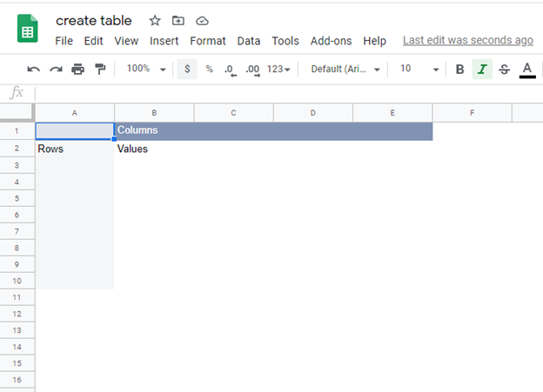Activate the paint format tool
Image resolution: width=543 pixels, height=392 pixels.
[100, 70]
